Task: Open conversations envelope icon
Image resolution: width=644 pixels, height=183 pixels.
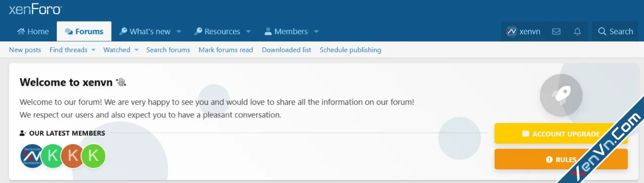Action: click(x=556, y=31)
